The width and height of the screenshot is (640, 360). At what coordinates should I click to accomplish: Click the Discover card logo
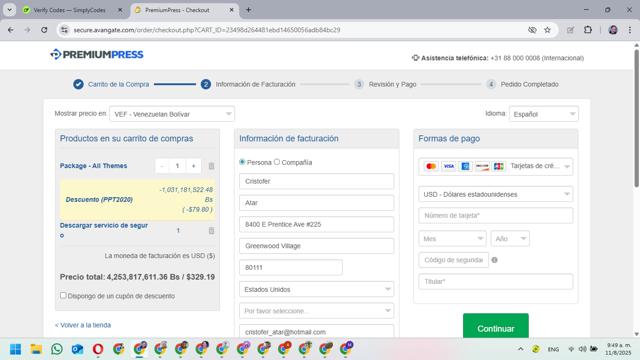(482, 166)
